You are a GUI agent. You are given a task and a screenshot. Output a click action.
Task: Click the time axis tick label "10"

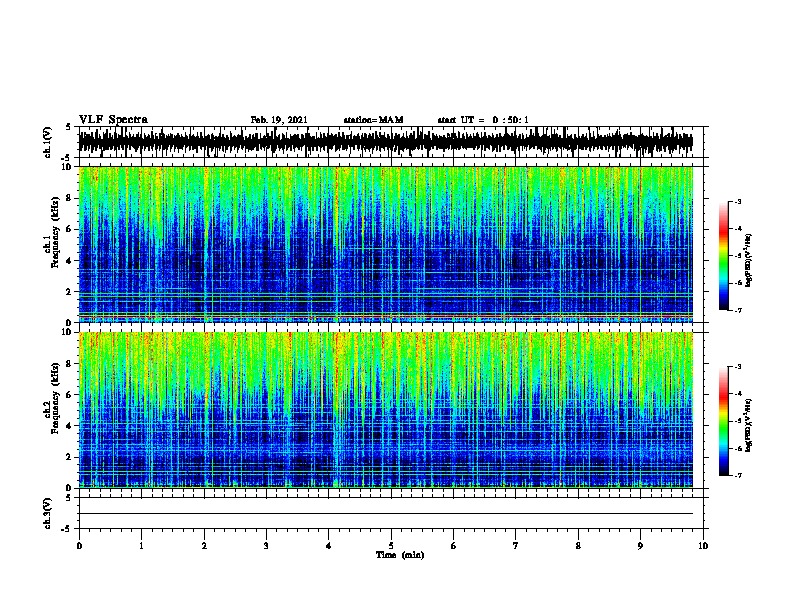[703, 546]
